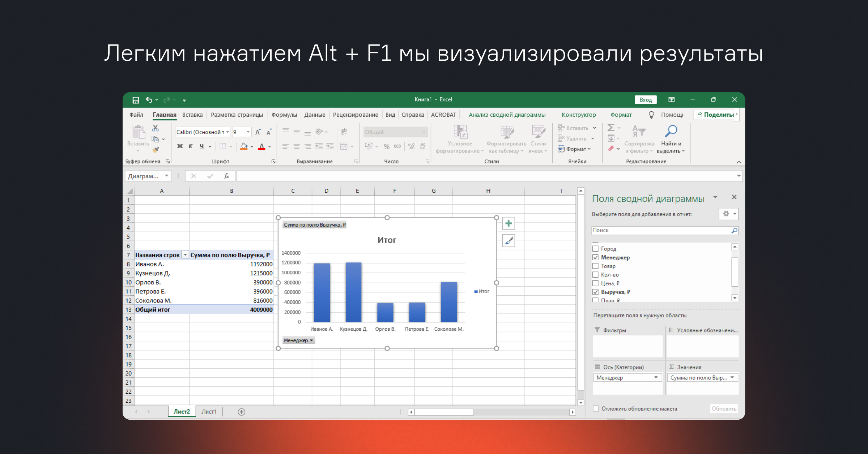Viewport: 868px width, 454px height.
Task: Switch to the Лист1 sheet tab
Action: point(209,412)
